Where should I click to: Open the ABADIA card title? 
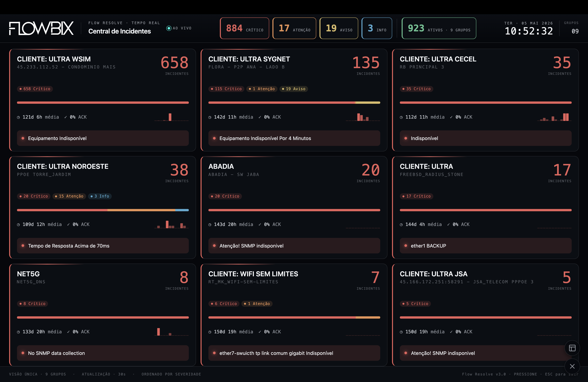click(221, 166)
